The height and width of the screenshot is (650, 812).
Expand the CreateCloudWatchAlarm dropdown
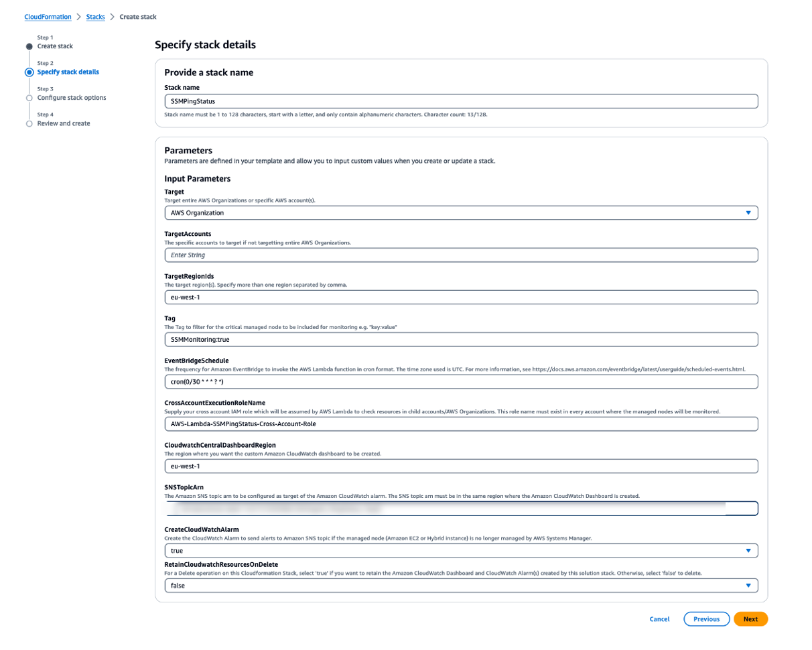click(x=461, y=550)
